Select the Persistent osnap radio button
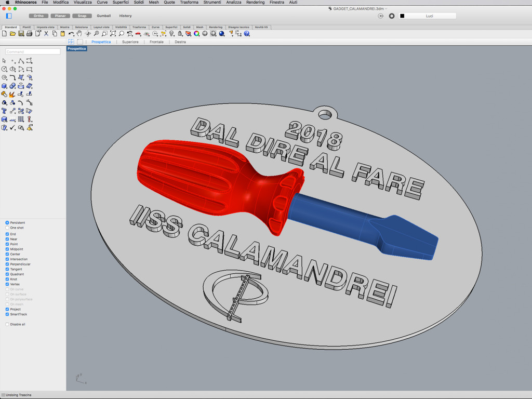The image size is (532, 399). coord(7,222)
